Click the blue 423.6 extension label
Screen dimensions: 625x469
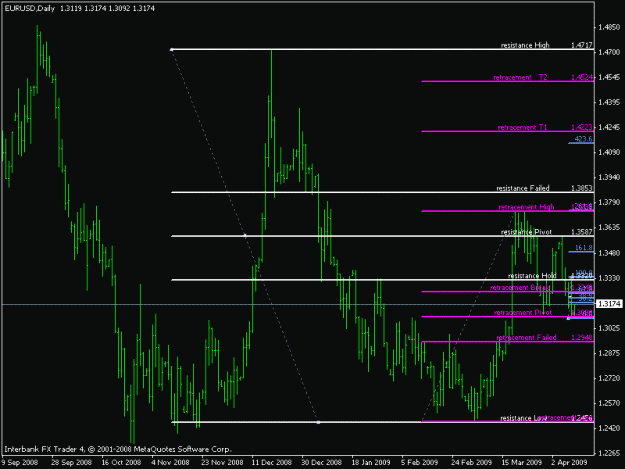(584, 139)
